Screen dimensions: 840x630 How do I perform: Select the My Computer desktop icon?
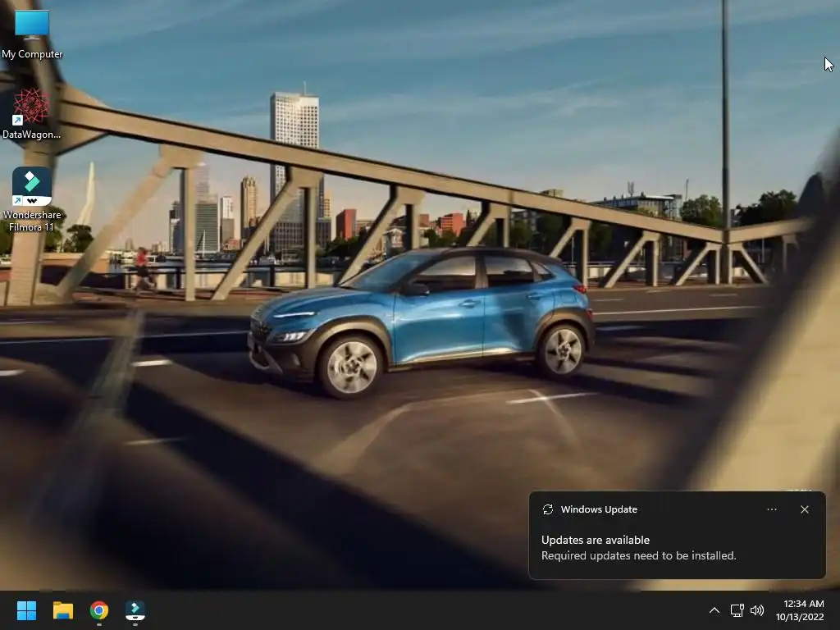(x=32, y=34)
